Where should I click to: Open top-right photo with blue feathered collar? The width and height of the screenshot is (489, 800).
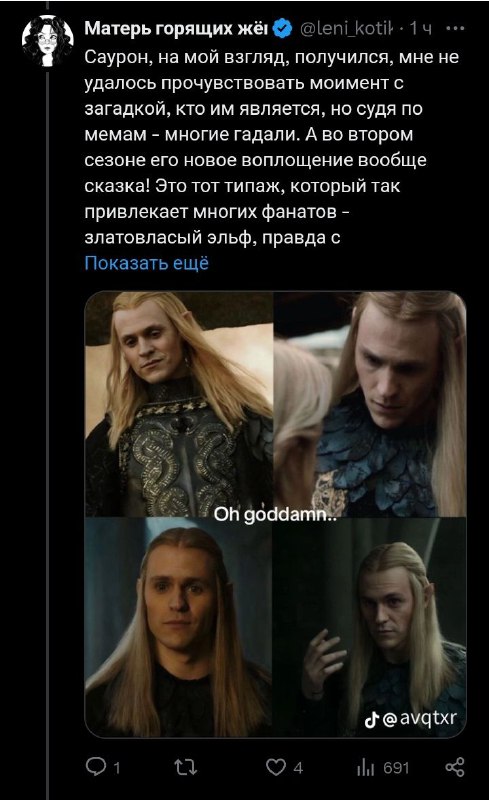coord(370,404)
